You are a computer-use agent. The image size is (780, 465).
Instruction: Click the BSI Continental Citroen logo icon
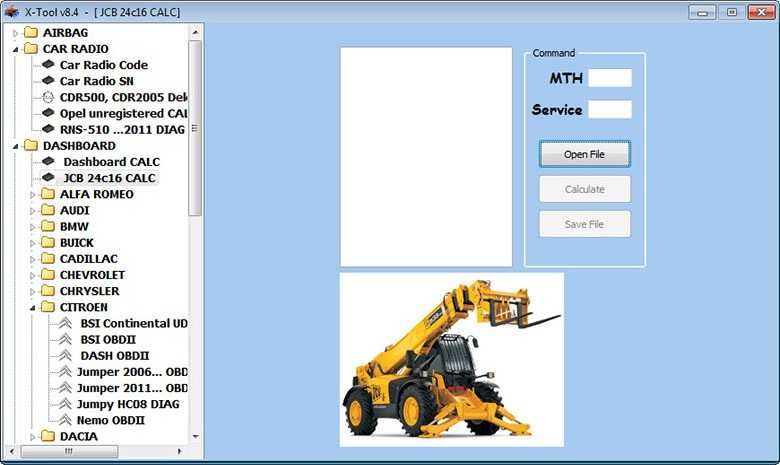coord(65,323)
